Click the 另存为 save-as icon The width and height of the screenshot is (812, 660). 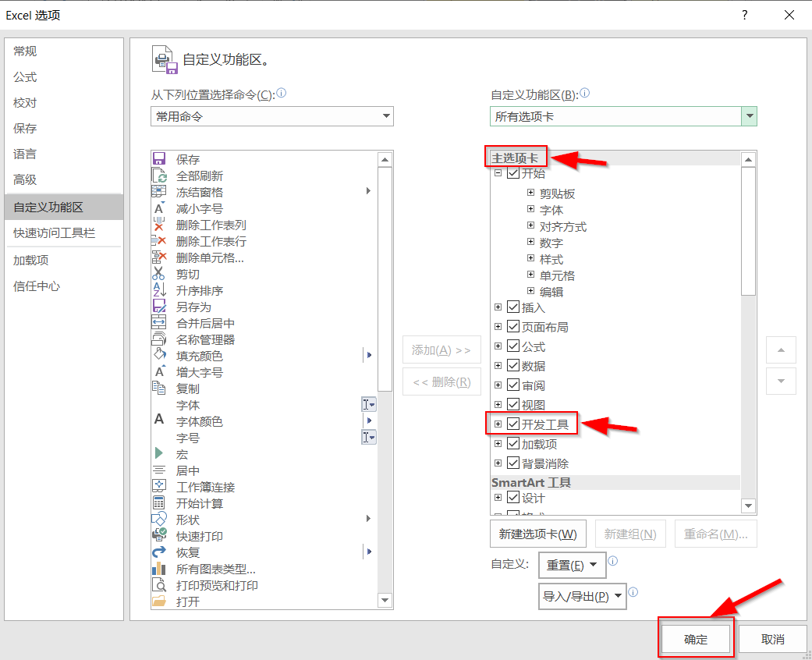[x=159, y=306]
